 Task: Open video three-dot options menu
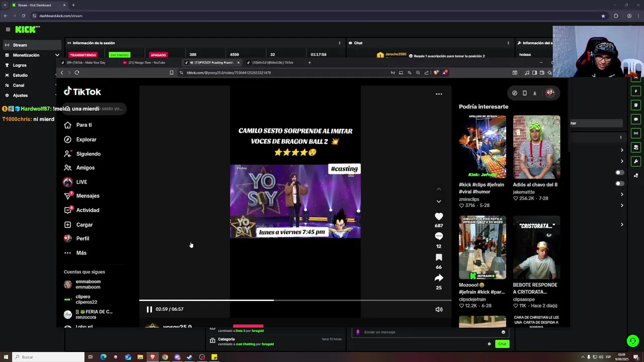coord(439,94)
